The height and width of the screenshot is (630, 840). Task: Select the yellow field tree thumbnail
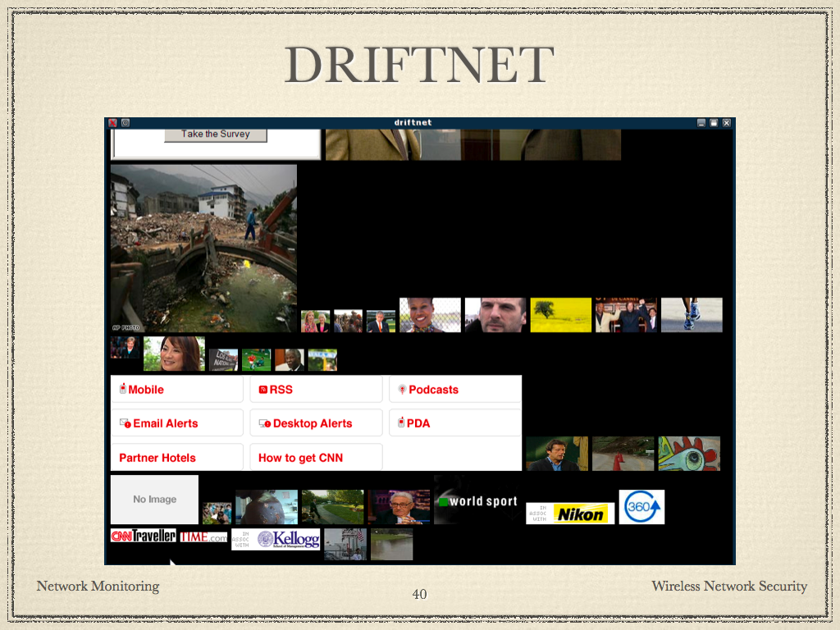[x=560, y=315]
